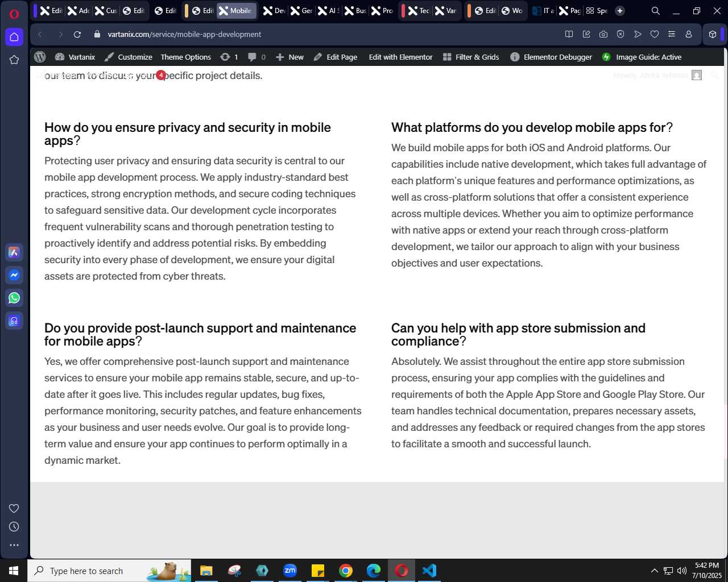Viewport: 728px width, 582px height.
Task: Switch to the Bus tab
Action: (355, 11)
